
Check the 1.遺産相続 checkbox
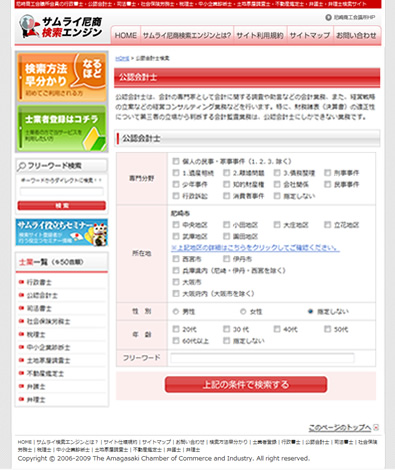[x=176, y=173]
